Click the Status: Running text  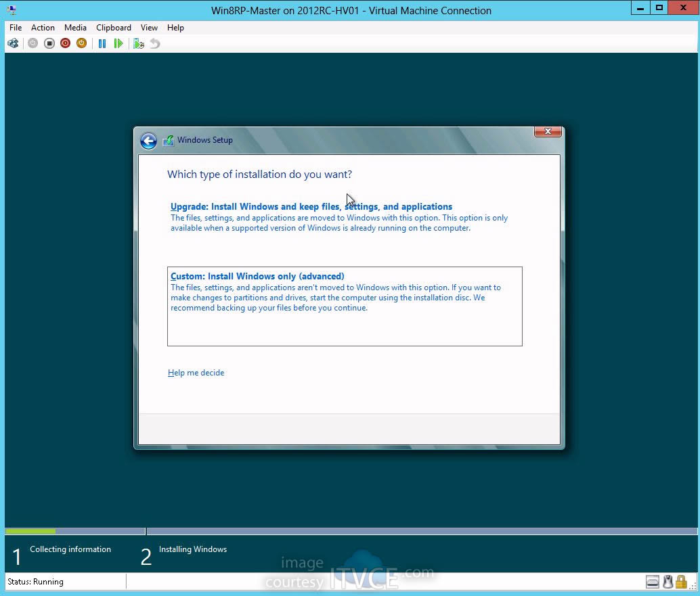[36, 582]
